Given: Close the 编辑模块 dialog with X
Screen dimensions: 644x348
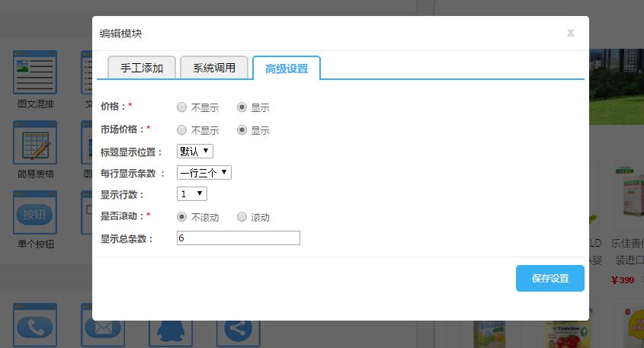Looking at the screenshot, I should [570, 33].
